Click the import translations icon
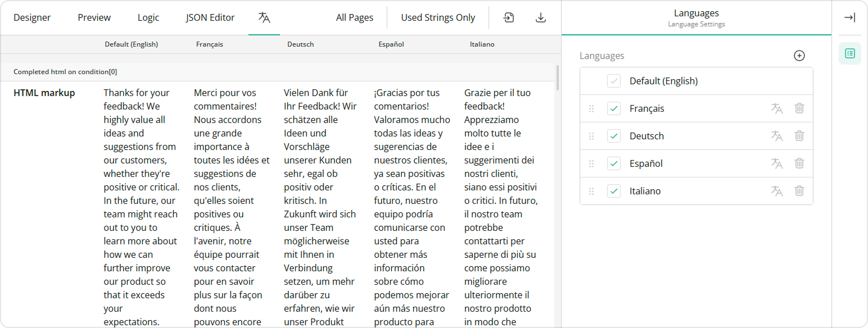Viewport: 868px width, 328px height. 508,17
